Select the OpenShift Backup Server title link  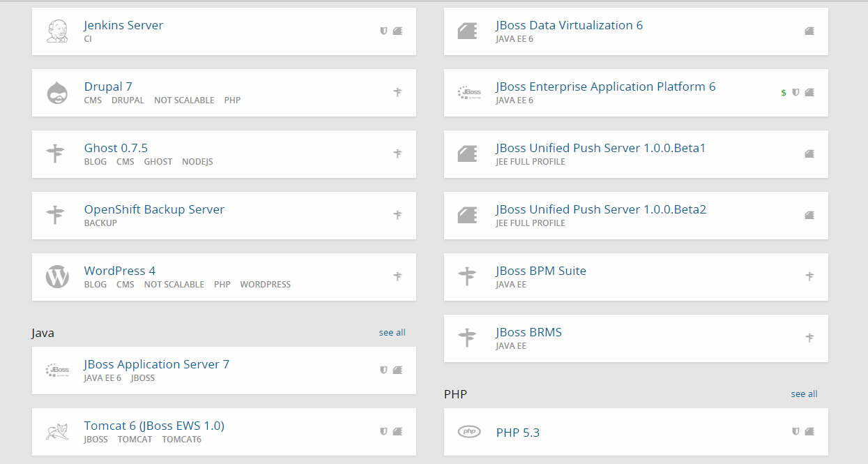click(x=154, y=209)
